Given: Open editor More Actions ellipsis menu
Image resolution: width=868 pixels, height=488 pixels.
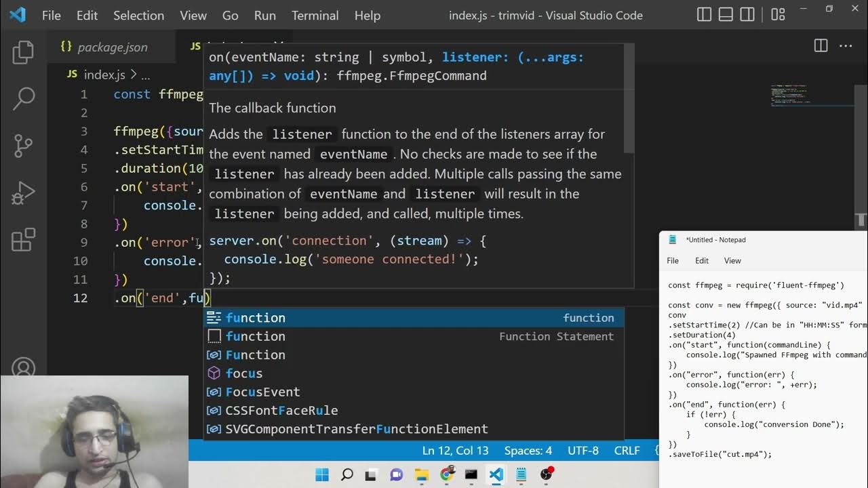Looking at the screenshot, I should pyautogui.click(x=846, y=46).
